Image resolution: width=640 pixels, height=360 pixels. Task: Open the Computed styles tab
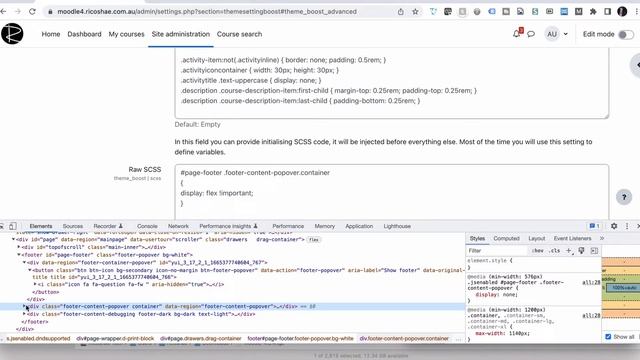(506, 238)
